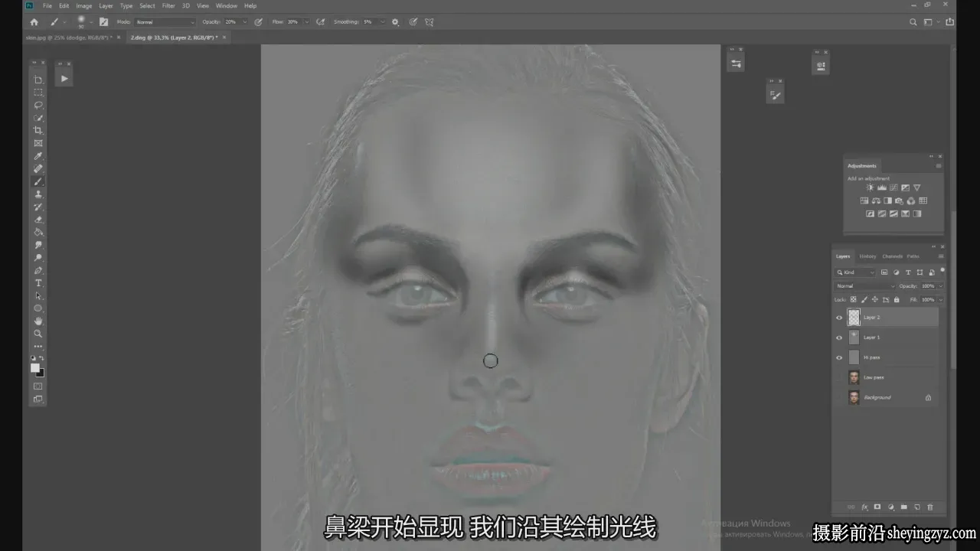Select the Zoom tool

pyautogui.click(x=38, y=334)
